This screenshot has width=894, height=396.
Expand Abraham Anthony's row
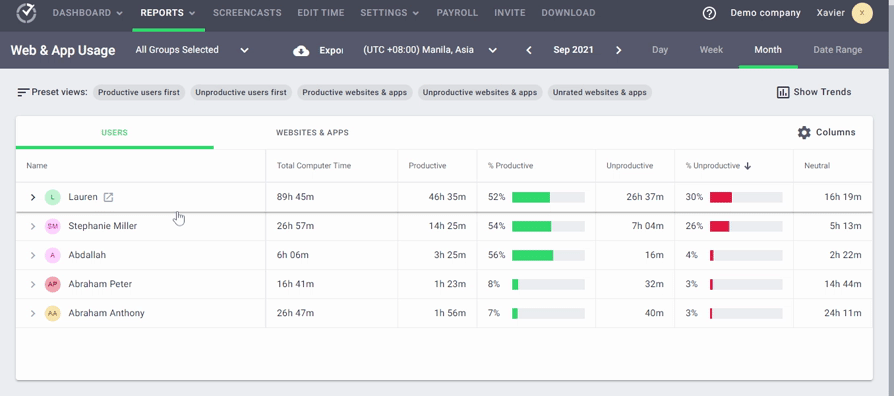pos(33,313)
